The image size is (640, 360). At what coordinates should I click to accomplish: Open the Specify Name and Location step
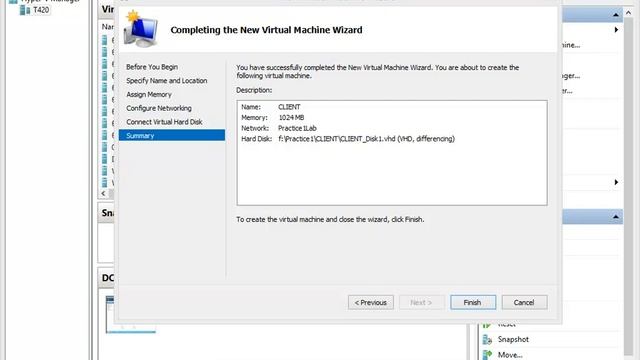tap(167, 81)
